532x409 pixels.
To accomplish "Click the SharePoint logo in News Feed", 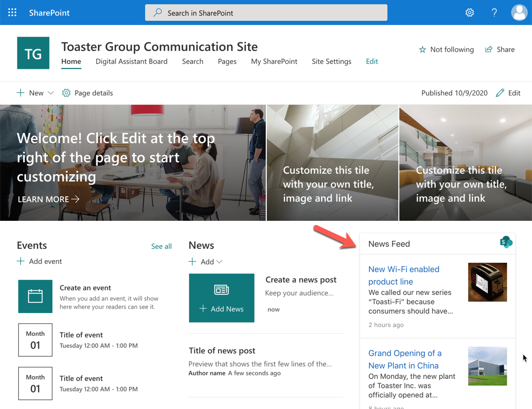I will click(506, 242).
